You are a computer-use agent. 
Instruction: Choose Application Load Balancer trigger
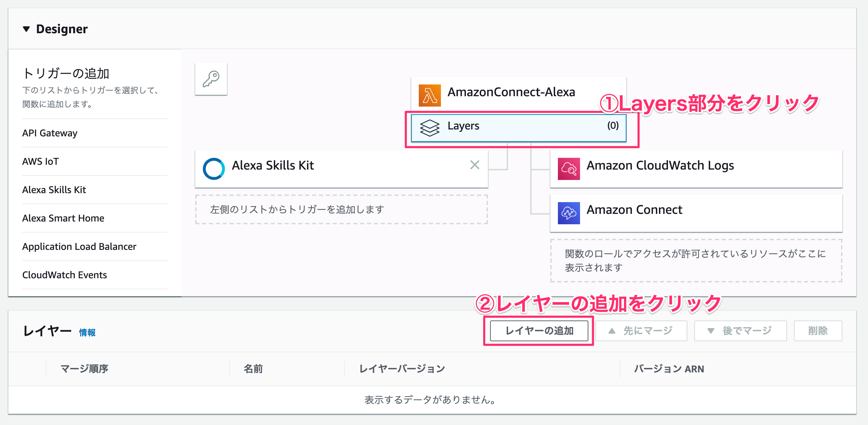pyautogui.click(x=79, y=246)
